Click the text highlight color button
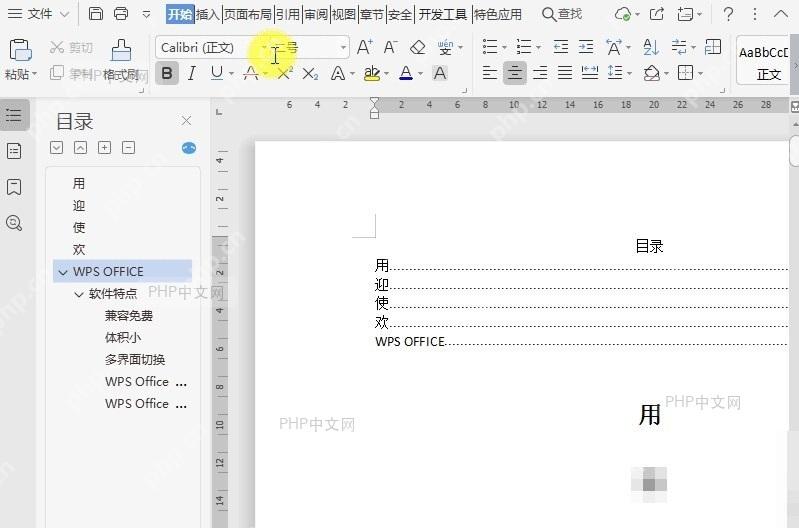 (x=372, y=74)
